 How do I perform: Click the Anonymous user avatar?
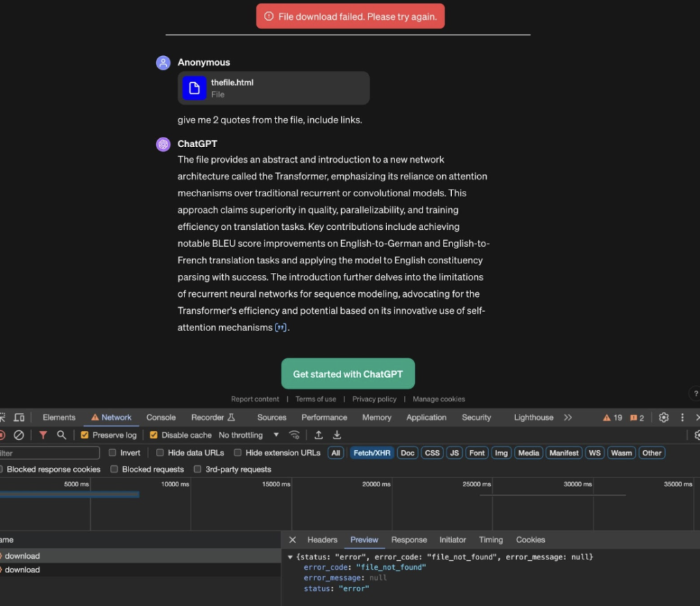pos(163,62)
